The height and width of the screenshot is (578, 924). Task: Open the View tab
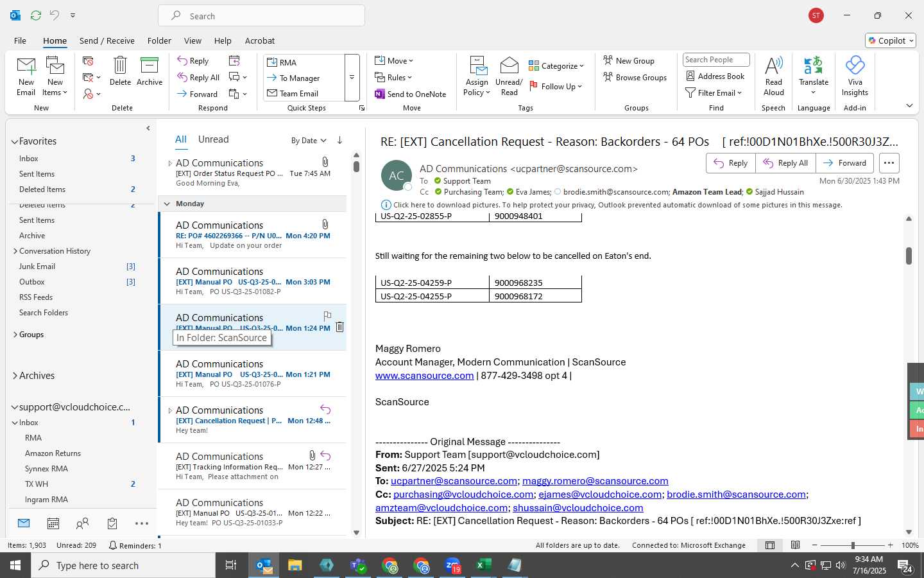(193, 40)
